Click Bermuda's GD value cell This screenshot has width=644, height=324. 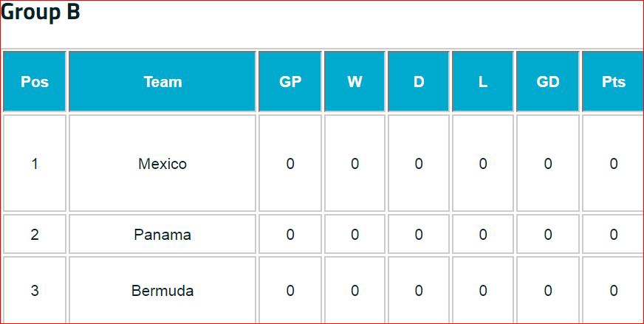[548, 291]
